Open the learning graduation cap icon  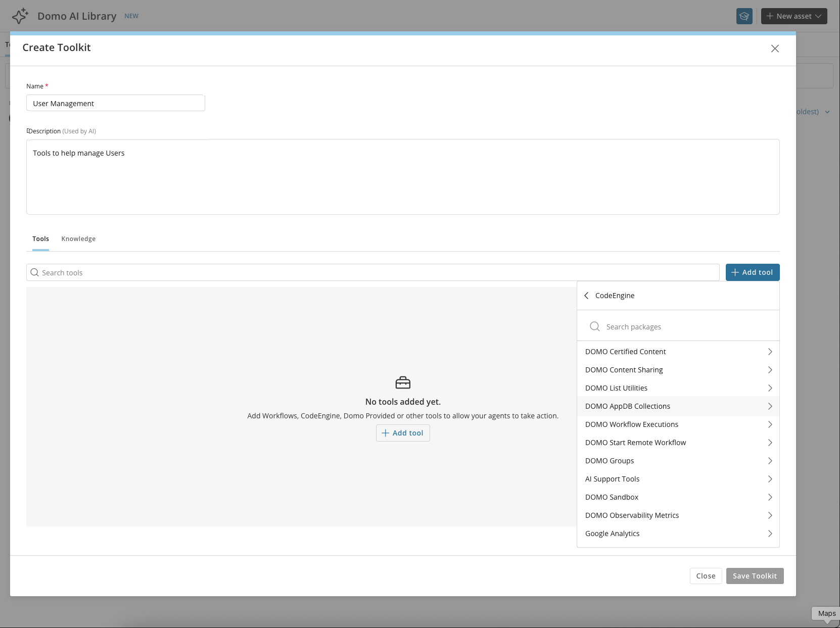point(744,16)
